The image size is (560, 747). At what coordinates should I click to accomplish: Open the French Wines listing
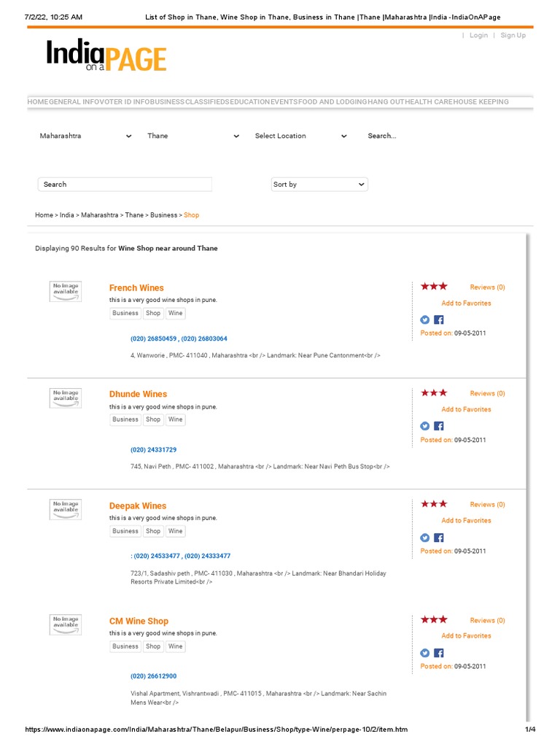[136, 287]
